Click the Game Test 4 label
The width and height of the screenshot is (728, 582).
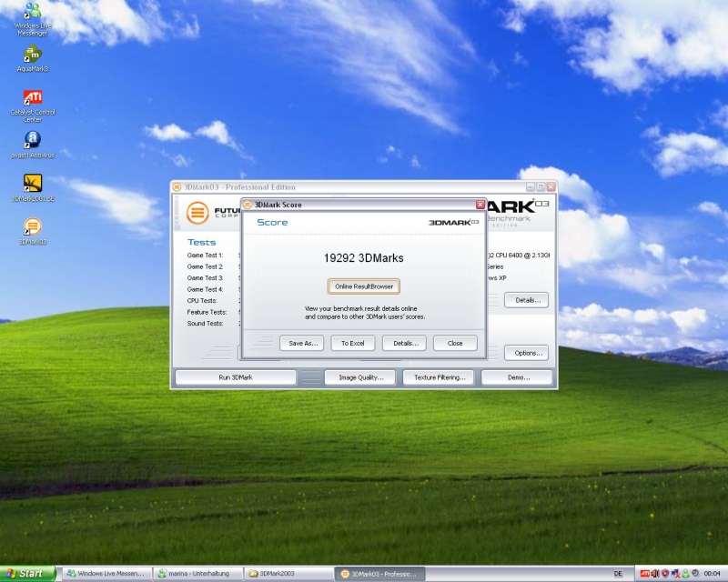pyautogui.click(x=205, y=289)
